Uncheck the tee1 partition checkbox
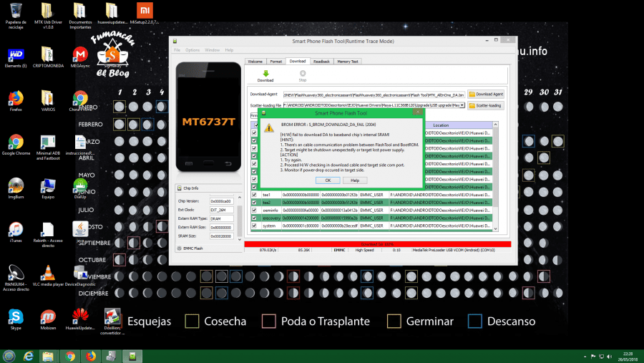This screenshot has width=644, height=363. [x=254, y=195]
